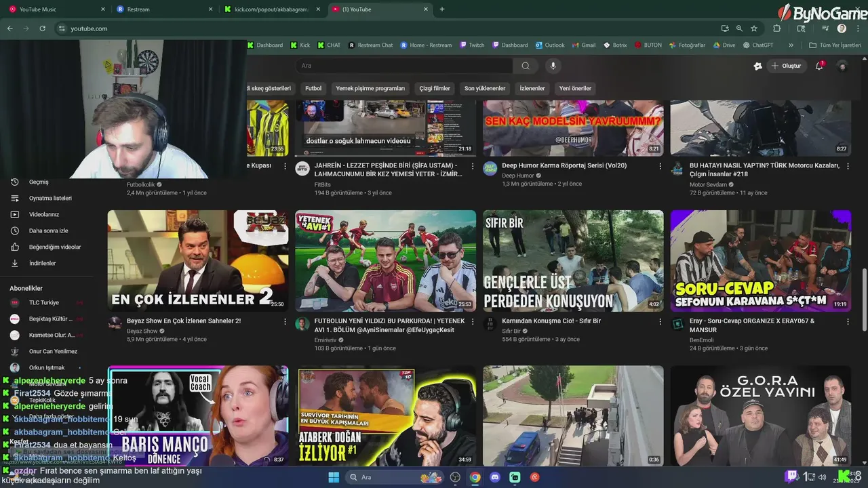The image size is (868, 488).
Task: Open options for Deep Humor Karma video
Action: click(x=660, y=166)
